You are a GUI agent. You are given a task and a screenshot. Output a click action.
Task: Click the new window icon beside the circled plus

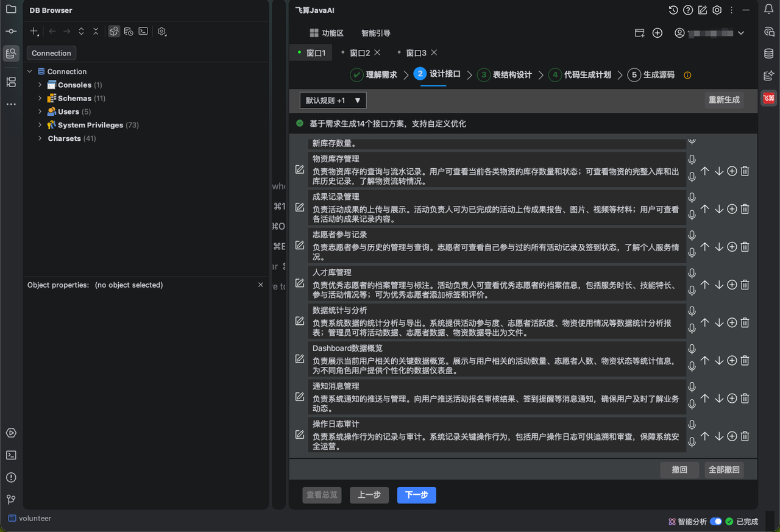coord(640,33)
